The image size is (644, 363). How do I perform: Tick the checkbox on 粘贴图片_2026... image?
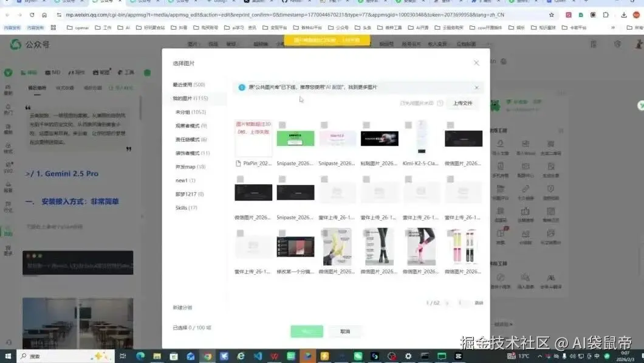[366, 125]
